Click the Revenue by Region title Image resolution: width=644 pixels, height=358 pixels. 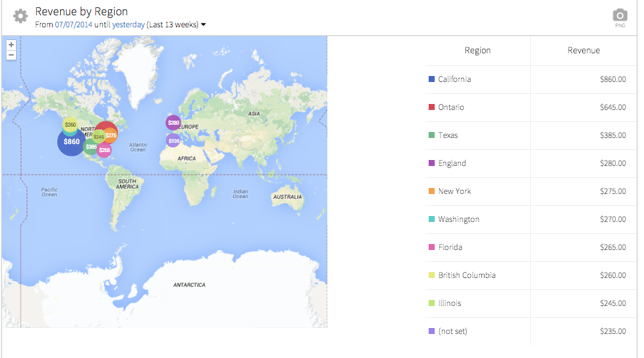tap(81, 12)
